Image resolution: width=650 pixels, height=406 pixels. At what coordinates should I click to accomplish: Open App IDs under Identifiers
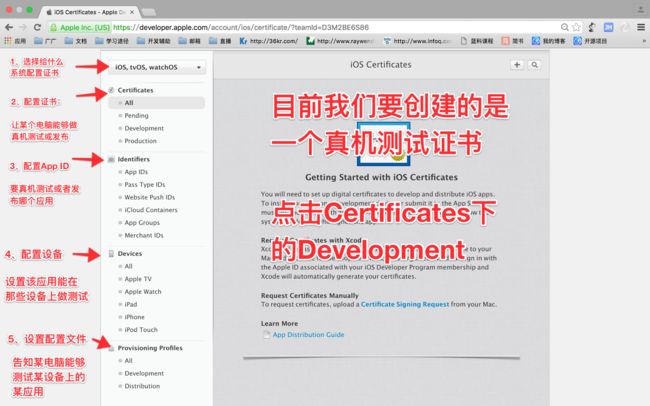[136, 172]
